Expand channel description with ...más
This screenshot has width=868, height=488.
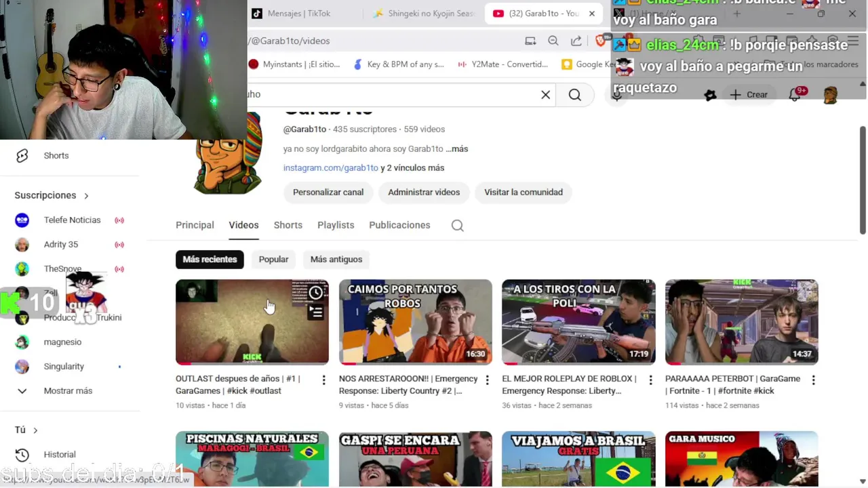458,149
